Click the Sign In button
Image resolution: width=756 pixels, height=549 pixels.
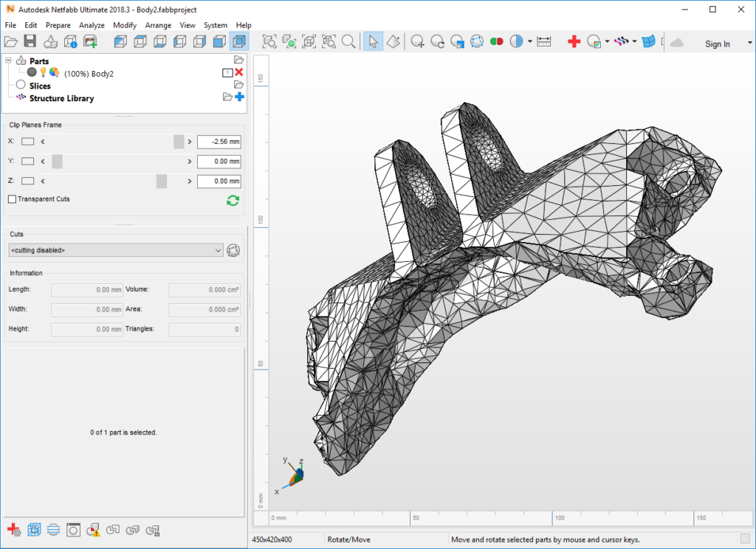717,44
